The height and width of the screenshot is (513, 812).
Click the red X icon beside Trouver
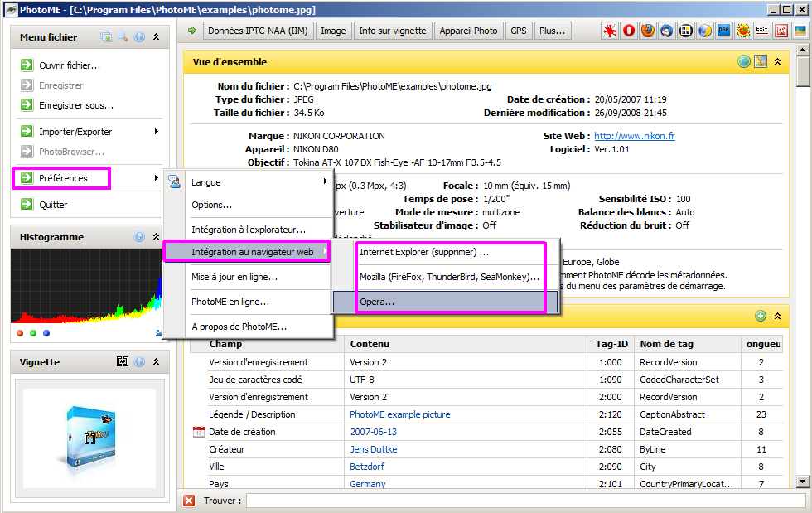189,501
